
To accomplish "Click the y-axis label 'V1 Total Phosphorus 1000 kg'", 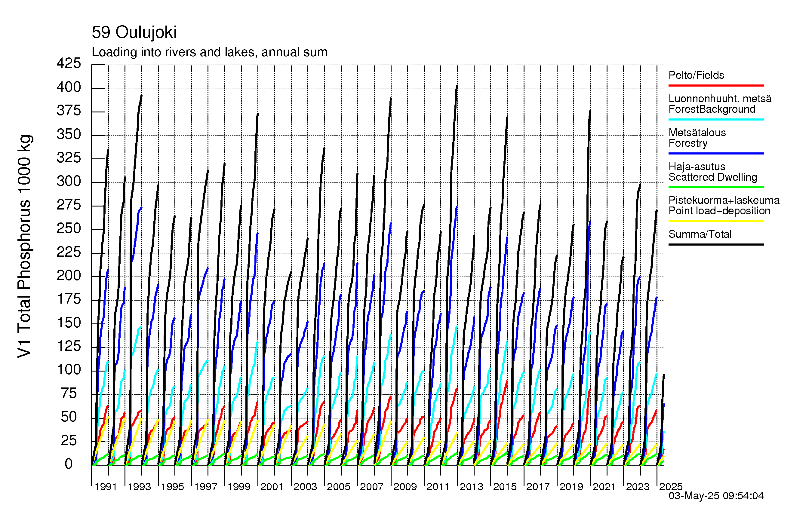I will pyautogui.click(x=25, y=246).
